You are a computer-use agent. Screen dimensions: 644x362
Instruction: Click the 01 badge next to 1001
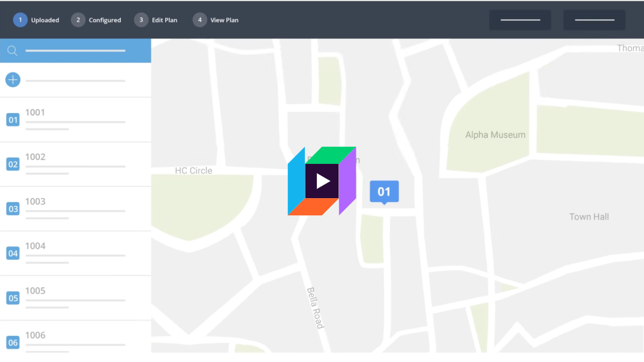pos(13,119)
